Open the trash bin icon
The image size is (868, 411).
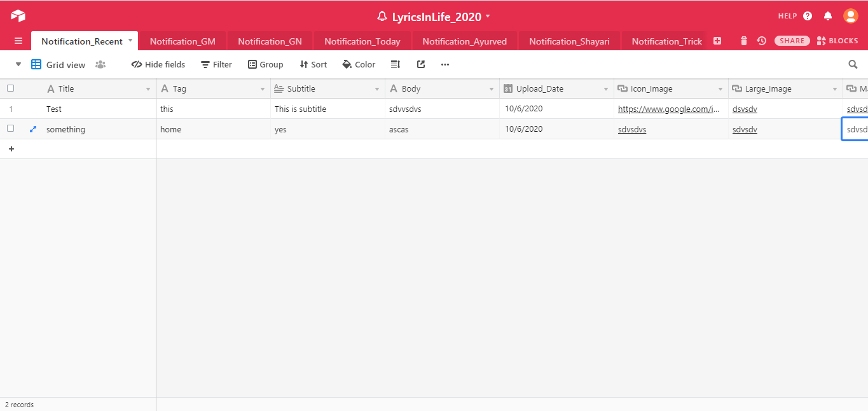(x=744, y=41)
